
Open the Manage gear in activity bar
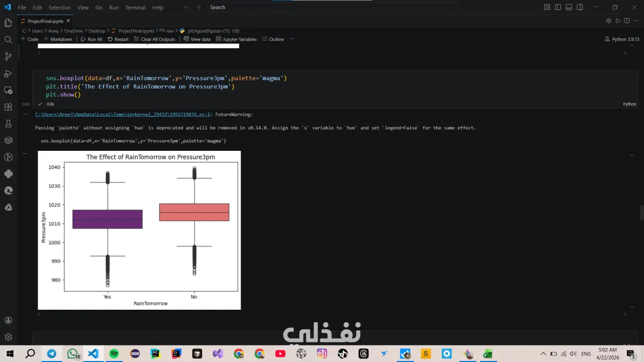[x=8, y=337]
